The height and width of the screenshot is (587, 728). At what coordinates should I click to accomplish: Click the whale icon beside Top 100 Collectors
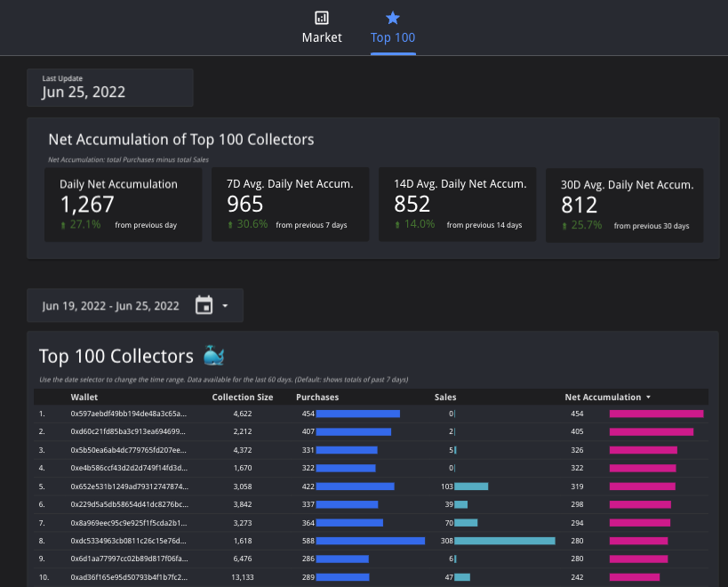point(214,356)
